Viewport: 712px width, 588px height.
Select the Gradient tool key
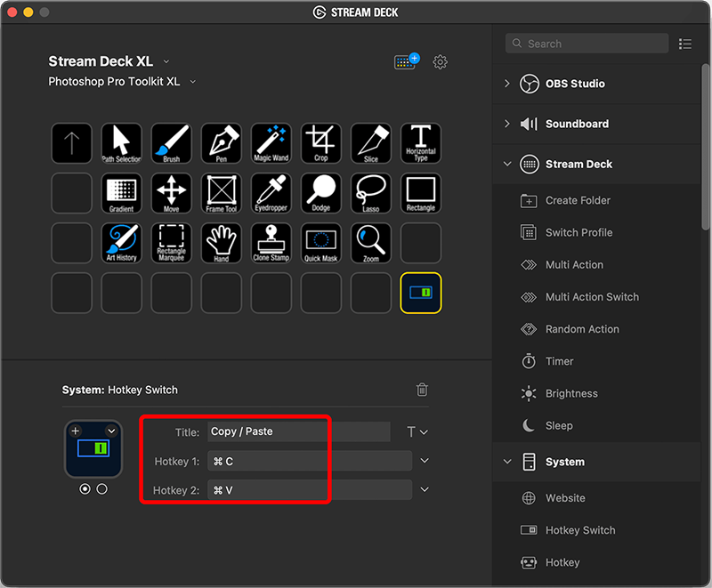(x=121, y=193)
